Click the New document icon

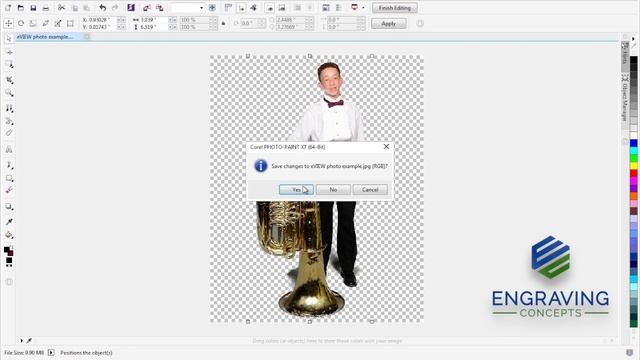click(x=8, y=8)
